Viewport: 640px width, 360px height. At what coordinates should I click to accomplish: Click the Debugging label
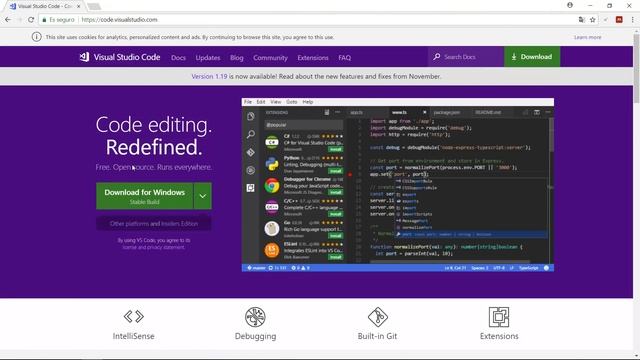tap(255, 336)
